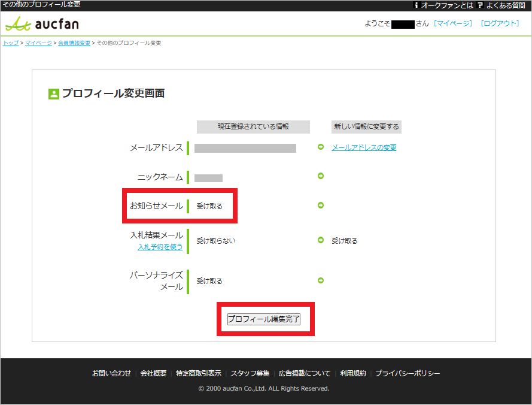Viewport: 532px width, 405px height.
Task: Click マイページ in the breadcrumb
Action: [x=38, y=43]
